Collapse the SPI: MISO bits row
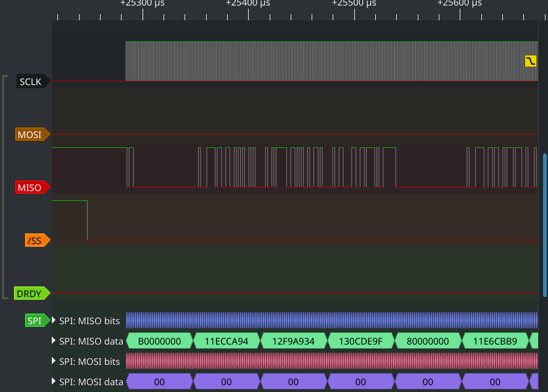 [x=54, y=320]
